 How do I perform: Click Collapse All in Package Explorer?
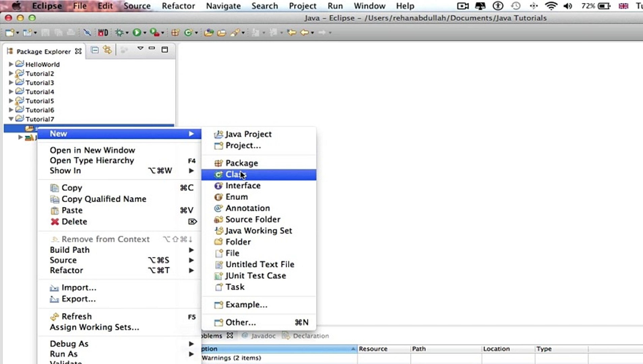(95, 50)
